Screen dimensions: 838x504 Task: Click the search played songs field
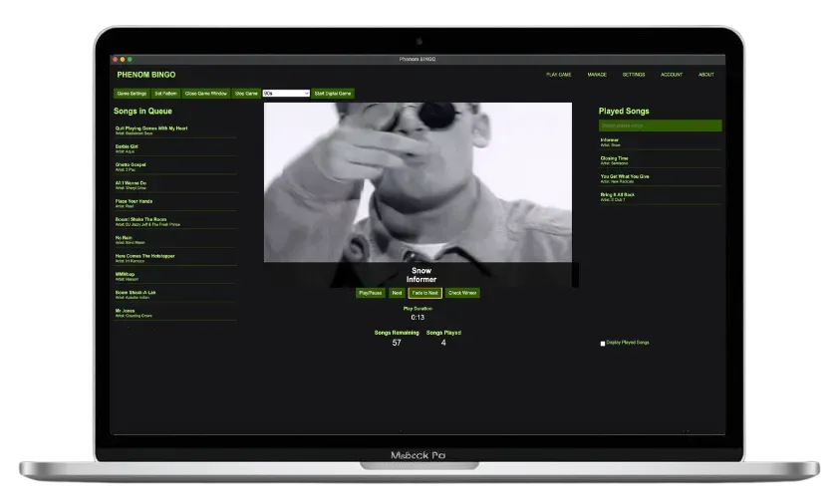tap(660, 126)
